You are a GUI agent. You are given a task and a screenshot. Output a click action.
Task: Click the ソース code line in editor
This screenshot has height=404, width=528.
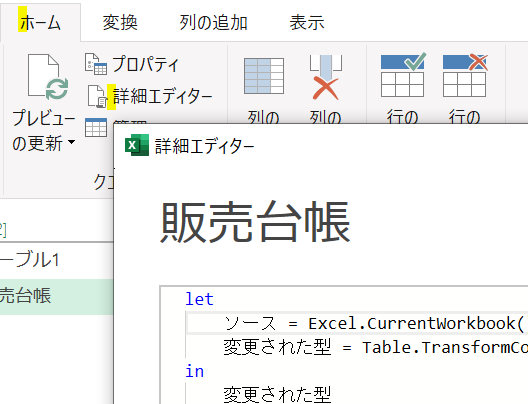point(357,323)
